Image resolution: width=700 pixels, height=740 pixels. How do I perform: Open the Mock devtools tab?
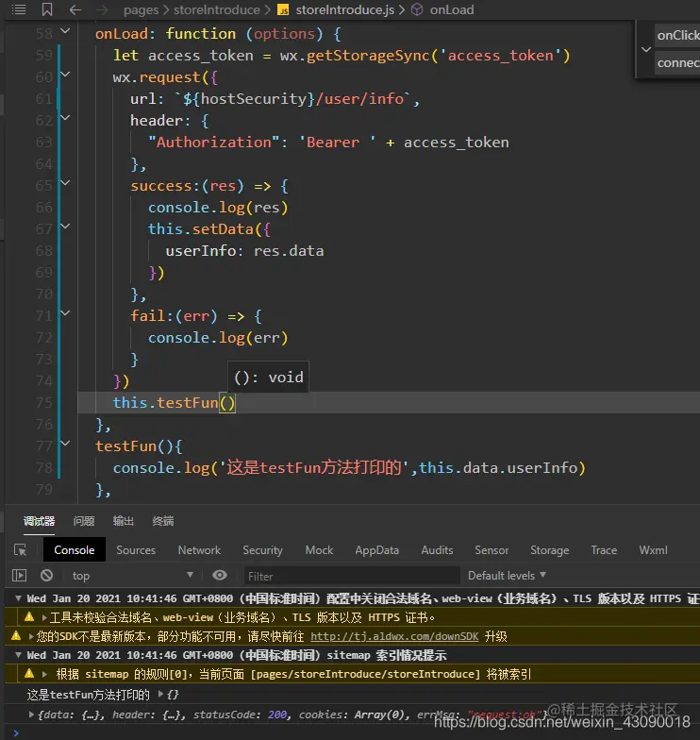[x=319, y=549]
